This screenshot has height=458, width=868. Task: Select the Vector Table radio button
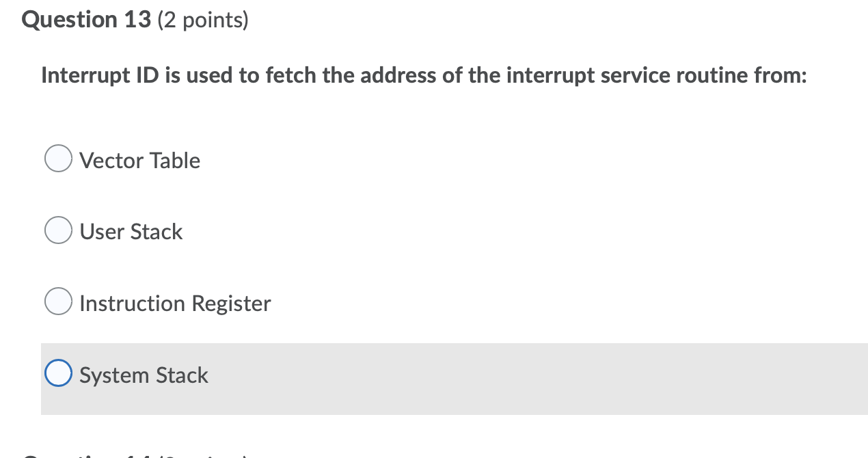click(x=58, y=158)
